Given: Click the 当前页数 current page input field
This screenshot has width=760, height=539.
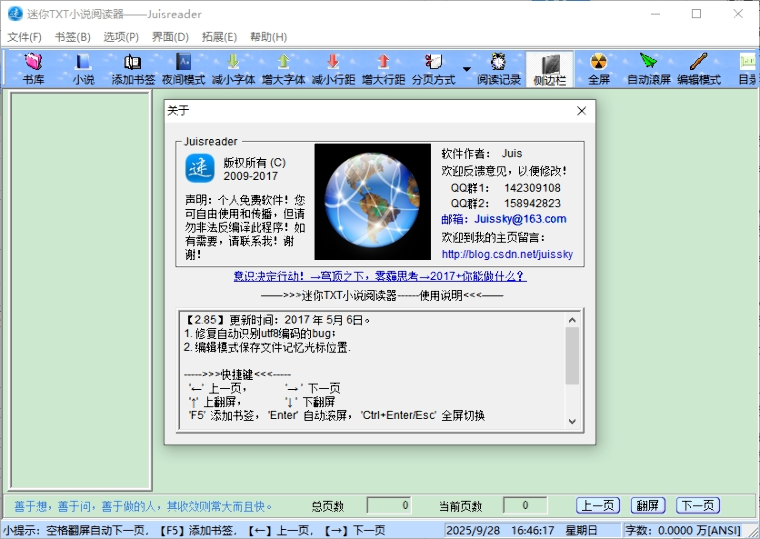Looking at the screenshot, I should [524, 505].
